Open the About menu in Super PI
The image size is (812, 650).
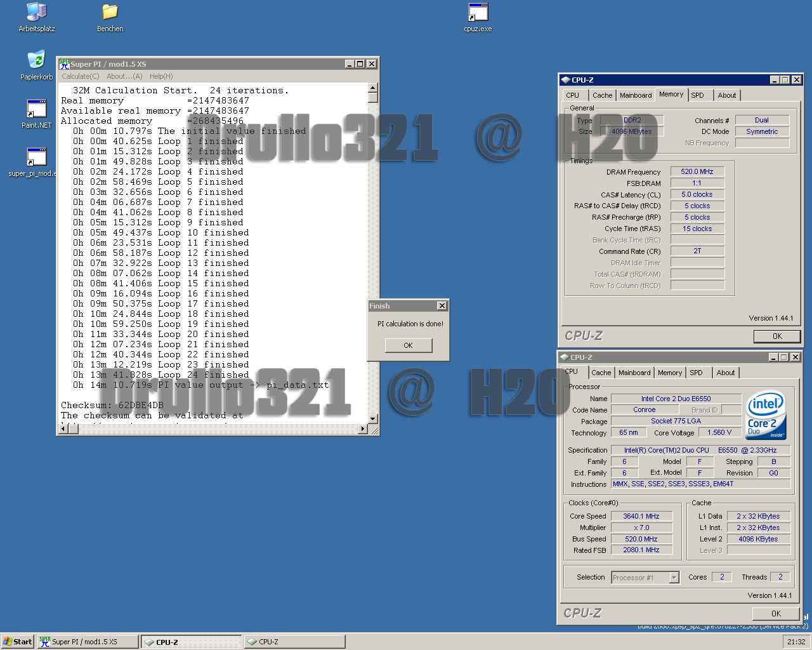coord(124,76)
